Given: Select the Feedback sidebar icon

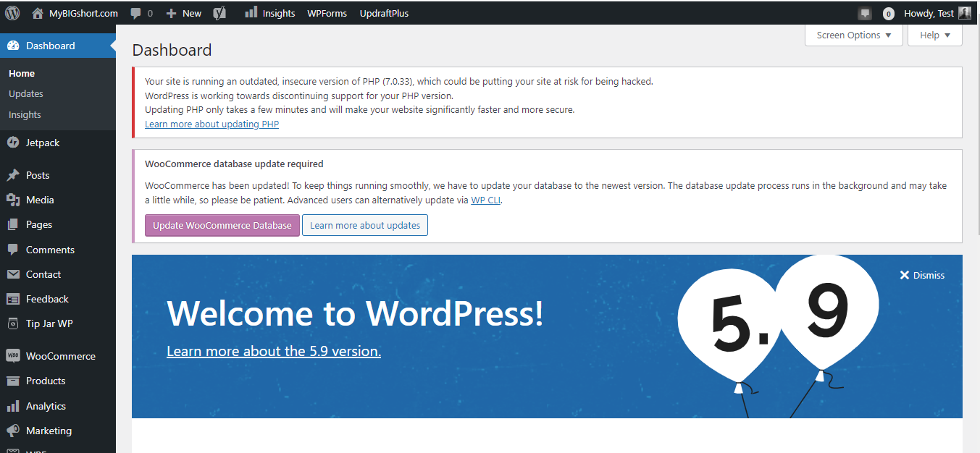Looking at the screenshot, I should (x=14, y=299).
